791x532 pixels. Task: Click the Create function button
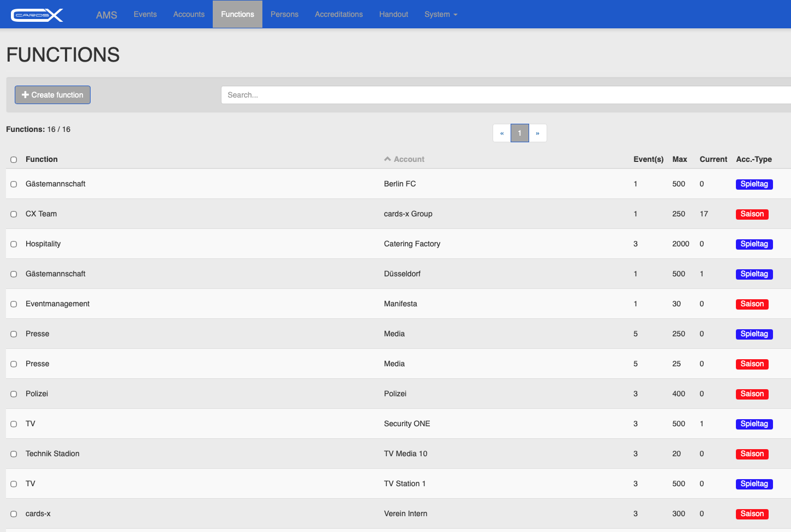52,95
